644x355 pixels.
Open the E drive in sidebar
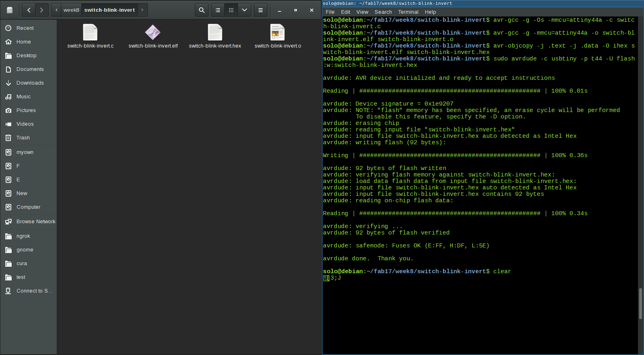[x=28, y=180]
